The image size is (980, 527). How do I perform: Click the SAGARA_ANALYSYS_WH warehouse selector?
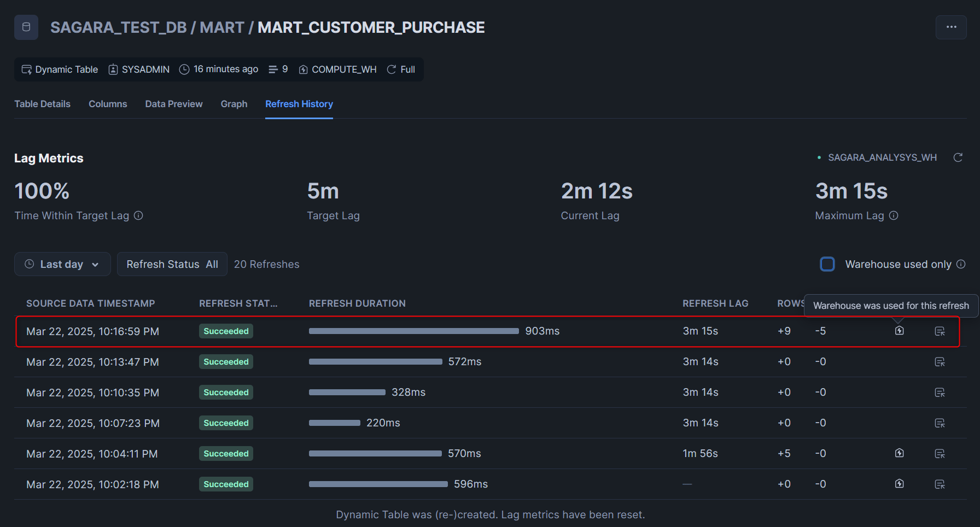877,157
